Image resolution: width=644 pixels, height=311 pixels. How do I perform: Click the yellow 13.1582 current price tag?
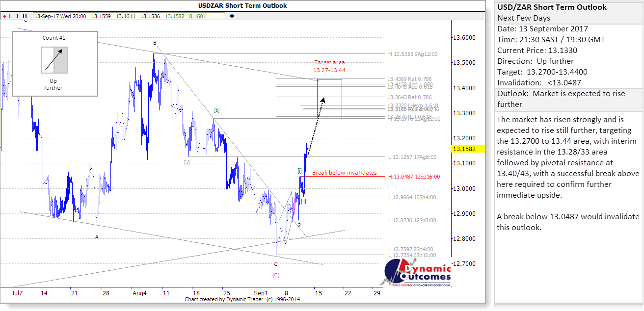click(468, 149)
